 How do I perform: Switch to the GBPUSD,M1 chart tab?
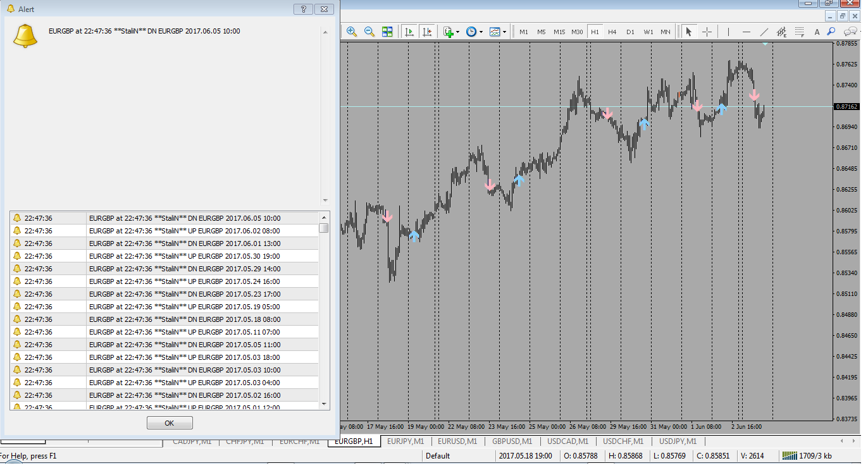(x=512, y=441)
